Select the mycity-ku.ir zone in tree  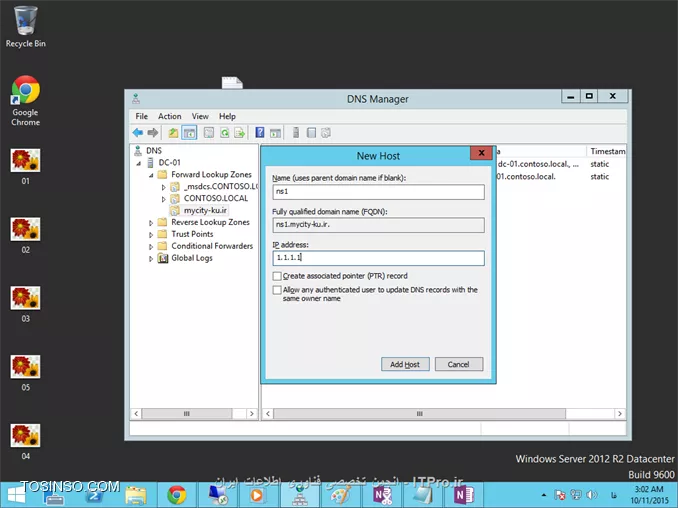205,211
